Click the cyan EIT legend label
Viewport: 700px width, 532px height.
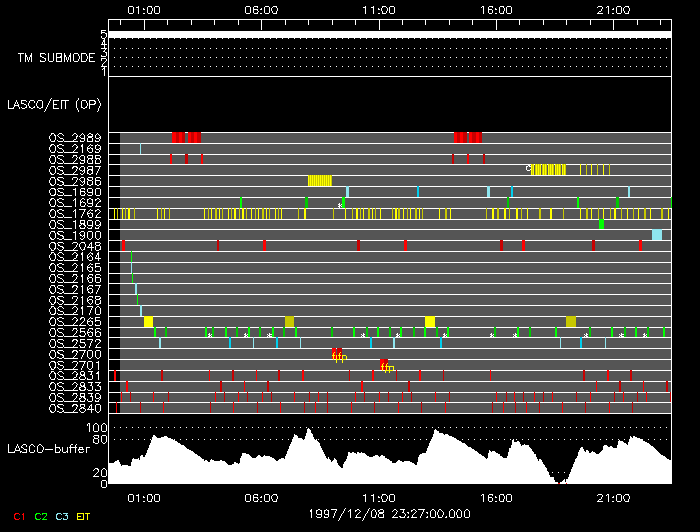pyautogui.click(x=83, y=516)
